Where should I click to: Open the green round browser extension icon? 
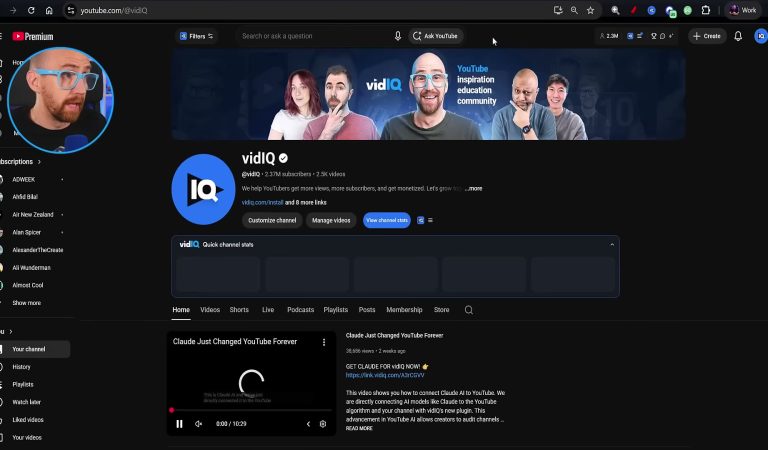pos(688,10)
